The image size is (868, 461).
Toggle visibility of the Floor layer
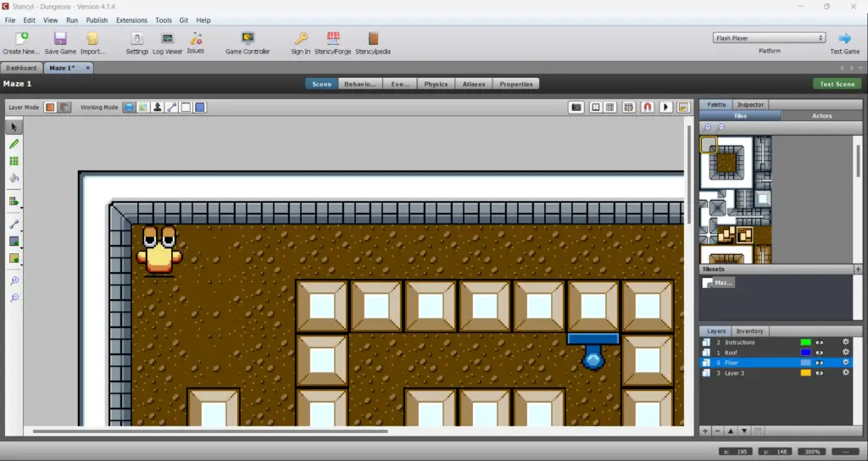[820, 363]
